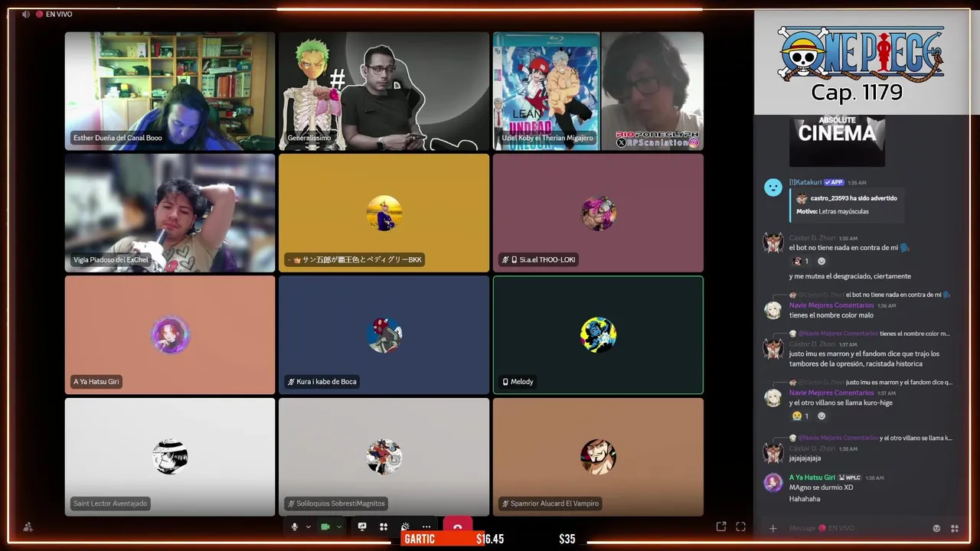Toggle reaction on 'y me mutea' message
This screenshot has width=980, height=551.
800,261
